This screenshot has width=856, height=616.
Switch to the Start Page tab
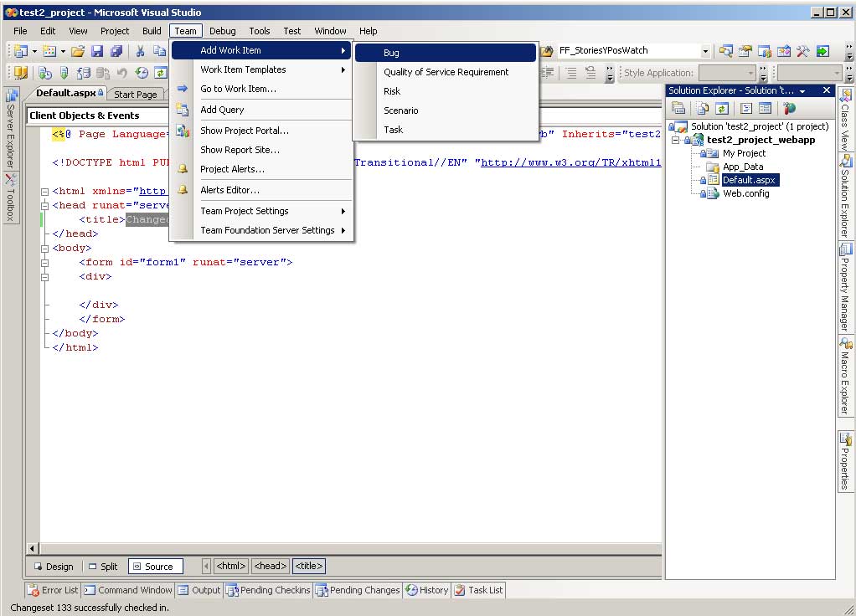coord(136,95)
